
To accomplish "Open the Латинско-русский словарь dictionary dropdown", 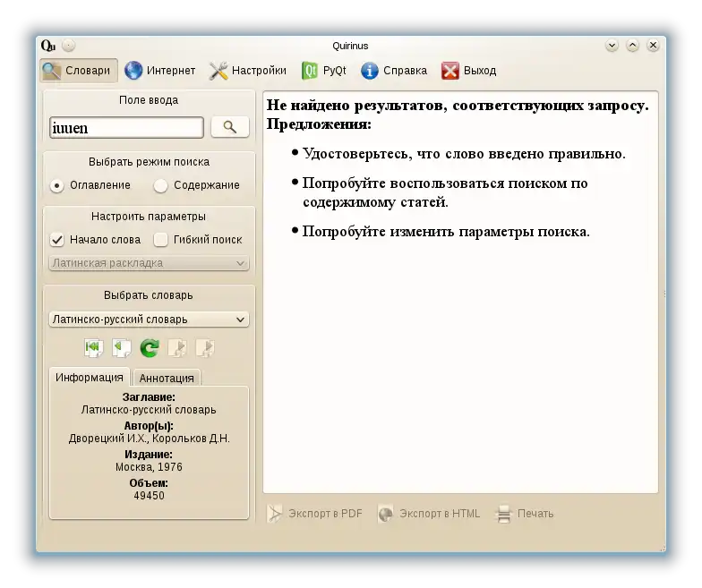I will tap(149, 320).
